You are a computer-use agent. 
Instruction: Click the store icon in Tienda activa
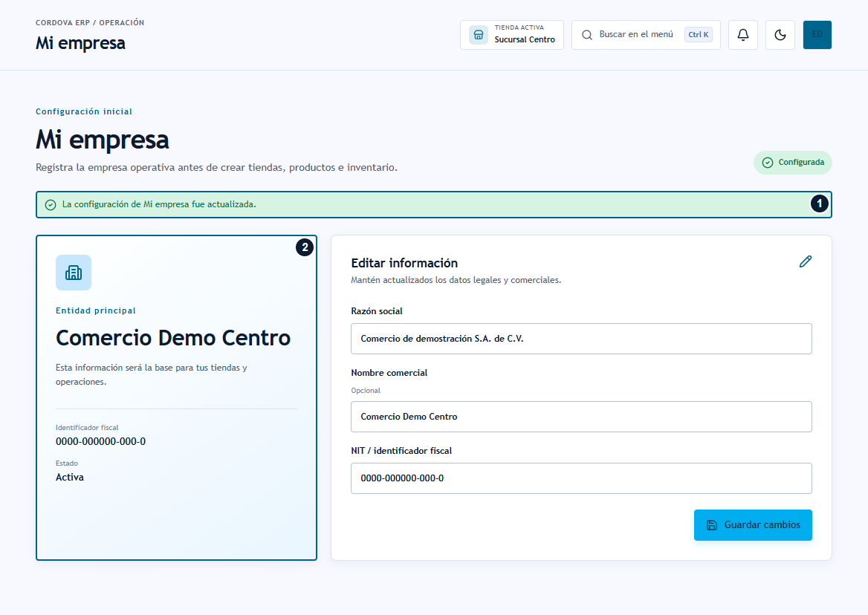point(479,35)
